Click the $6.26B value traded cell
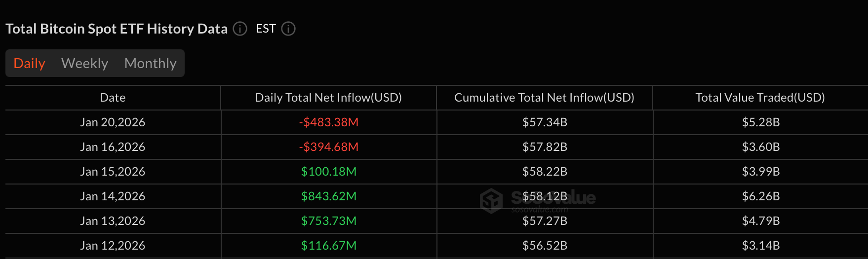 tap(761, 196)
